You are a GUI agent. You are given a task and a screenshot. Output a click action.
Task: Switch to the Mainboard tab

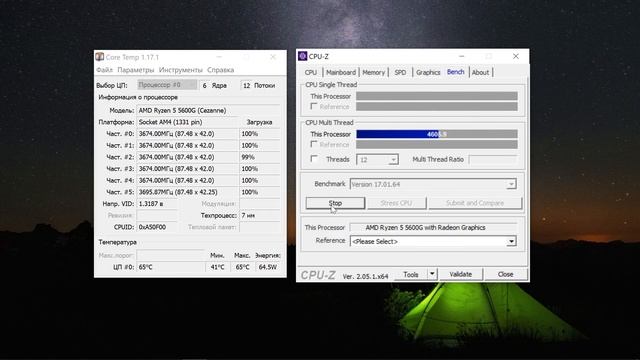point(341,72)
